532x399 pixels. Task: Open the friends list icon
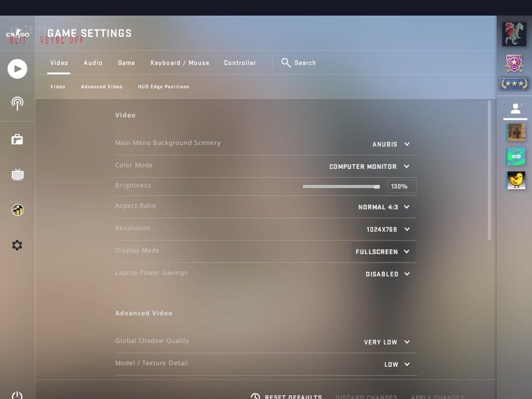point(516,109)
